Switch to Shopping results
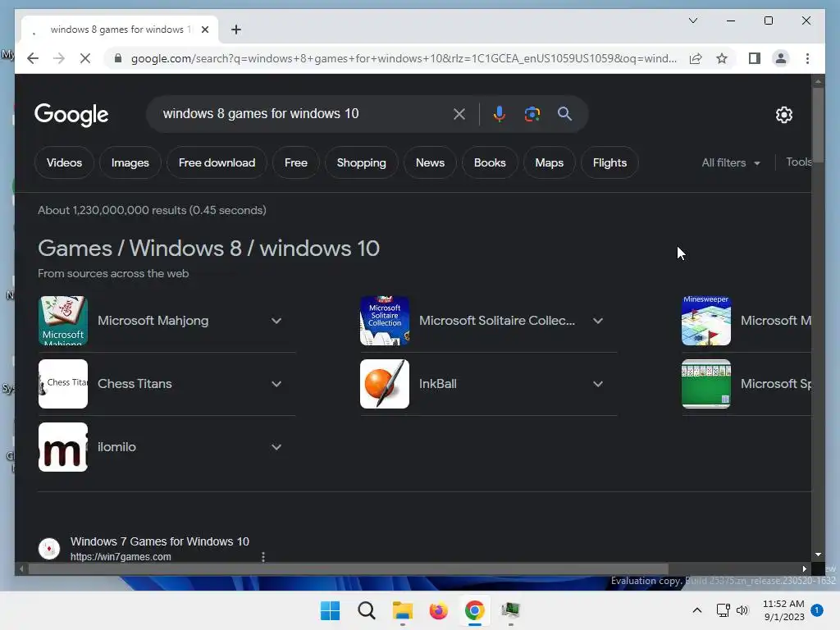 [361, 163]
